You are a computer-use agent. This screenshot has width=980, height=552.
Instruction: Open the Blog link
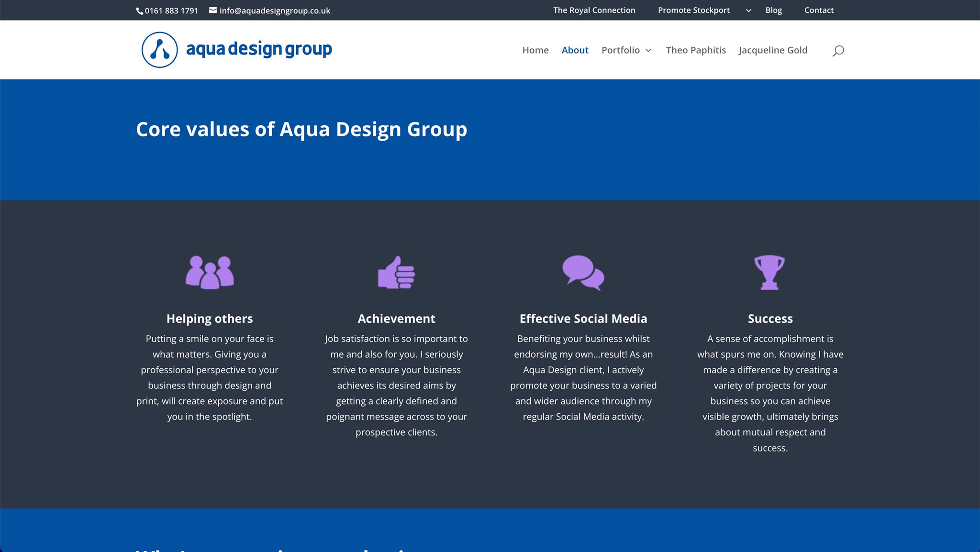[x=773, y=10]
